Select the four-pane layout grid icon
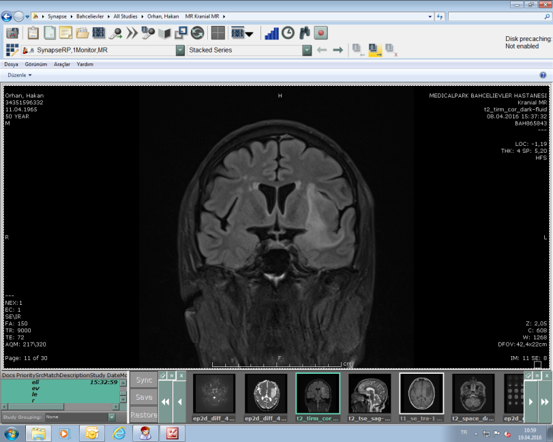This screenshot has width=553, height=442. (x=218, y=33)
